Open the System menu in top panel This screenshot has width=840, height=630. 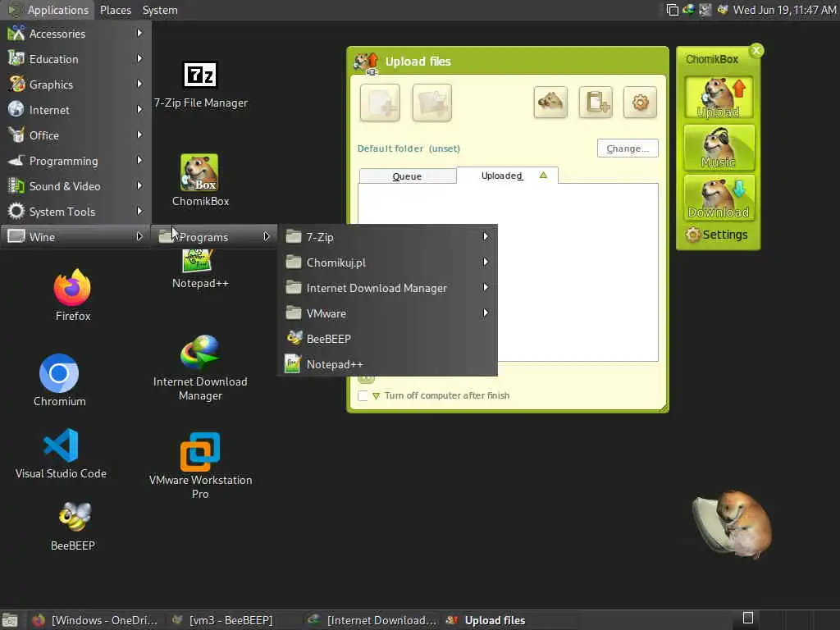[160, 10]
